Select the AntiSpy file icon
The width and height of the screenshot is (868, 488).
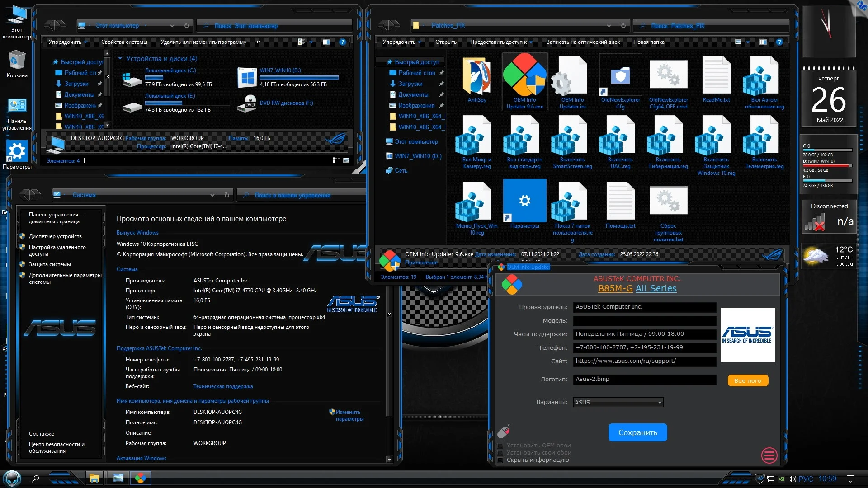pos(476,77)
